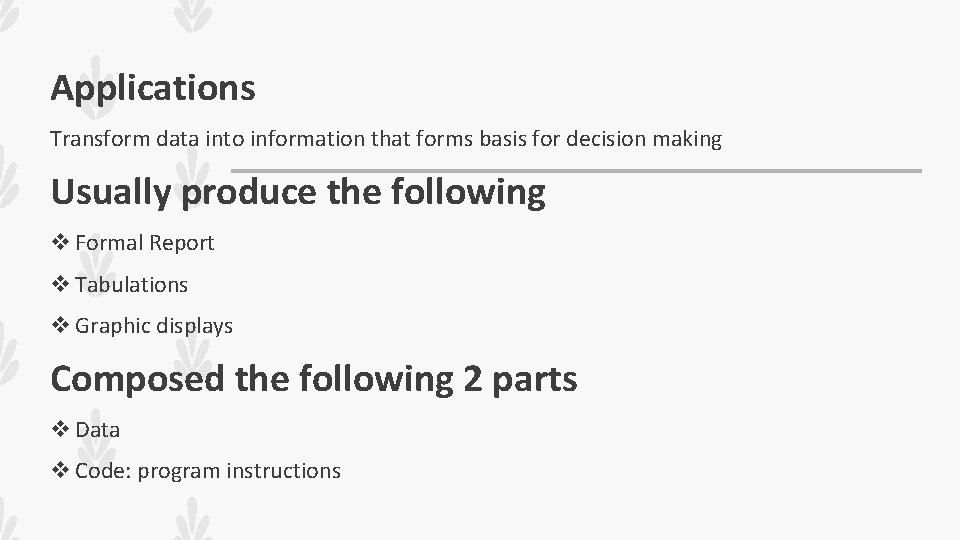Click the diamond bullet beside Graphic displays
Screen dimensions: 960x540
coord(60,325)
